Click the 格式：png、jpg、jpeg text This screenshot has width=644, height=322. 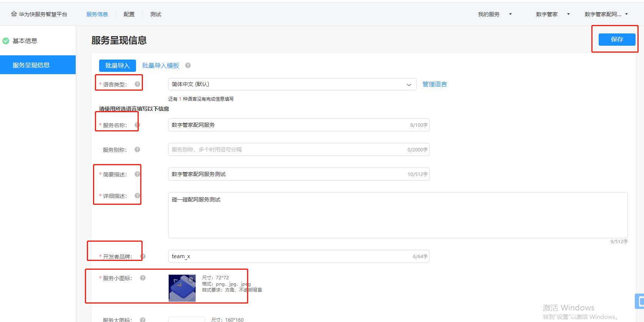(226, 284)
